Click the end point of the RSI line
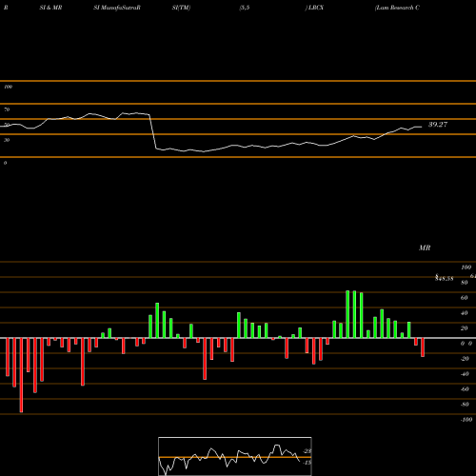Image resolution: width=476 pixels, height=476 pixels. point(422,127)
